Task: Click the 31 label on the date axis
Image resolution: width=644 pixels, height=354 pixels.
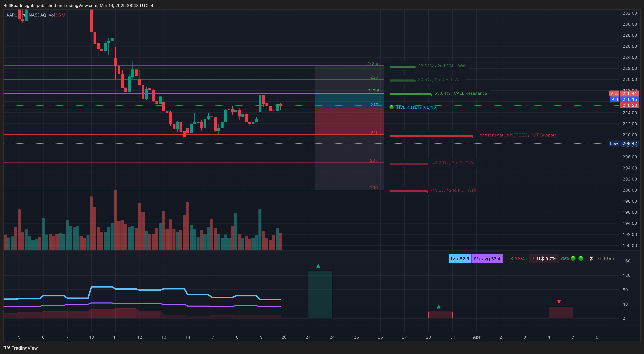Action: pos(453,337)
